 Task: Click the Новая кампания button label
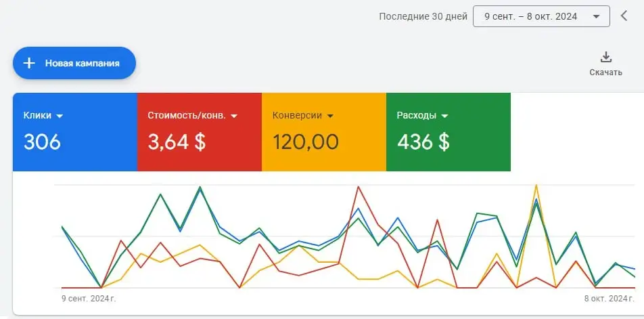tap(82, 63)
